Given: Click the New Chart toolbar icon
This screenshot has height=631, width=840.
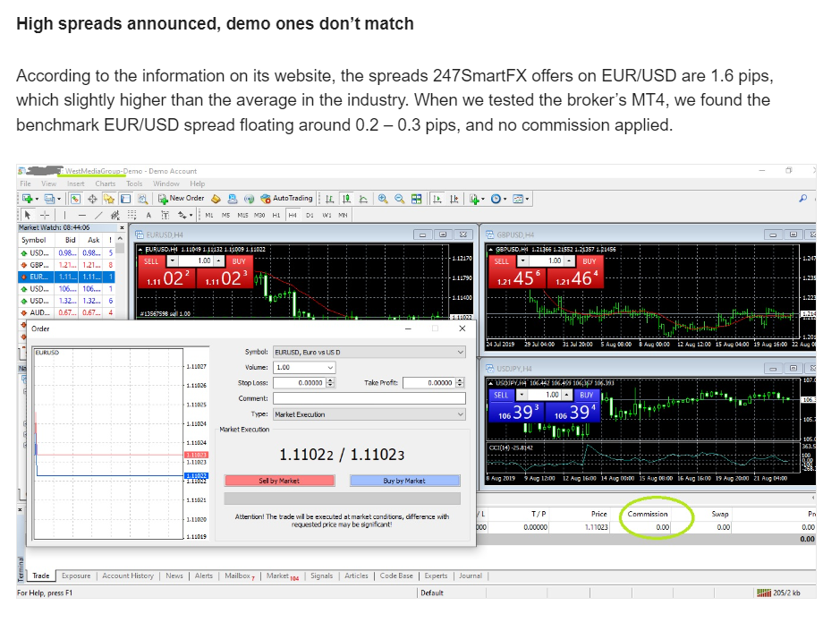Looking at the screenshot, I should [x=28, y=199].
